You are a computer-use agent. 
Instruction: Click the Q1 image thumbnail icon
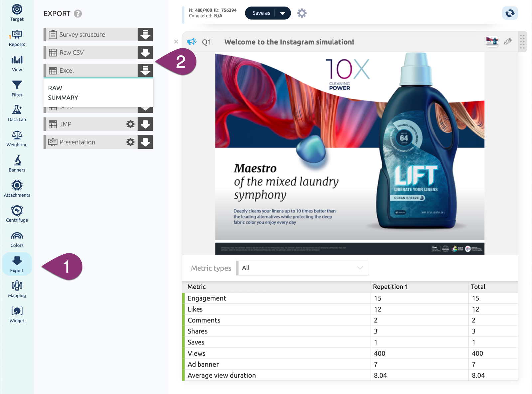492,42
